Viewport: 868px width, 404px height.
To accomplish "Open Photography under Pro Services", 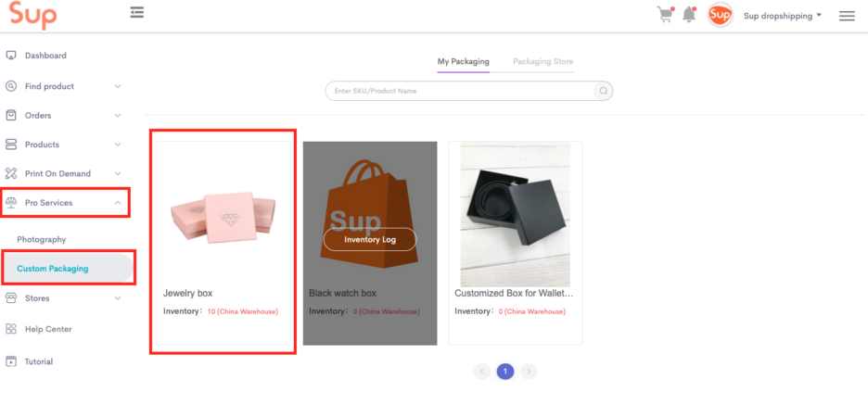I will click(42, 240).
